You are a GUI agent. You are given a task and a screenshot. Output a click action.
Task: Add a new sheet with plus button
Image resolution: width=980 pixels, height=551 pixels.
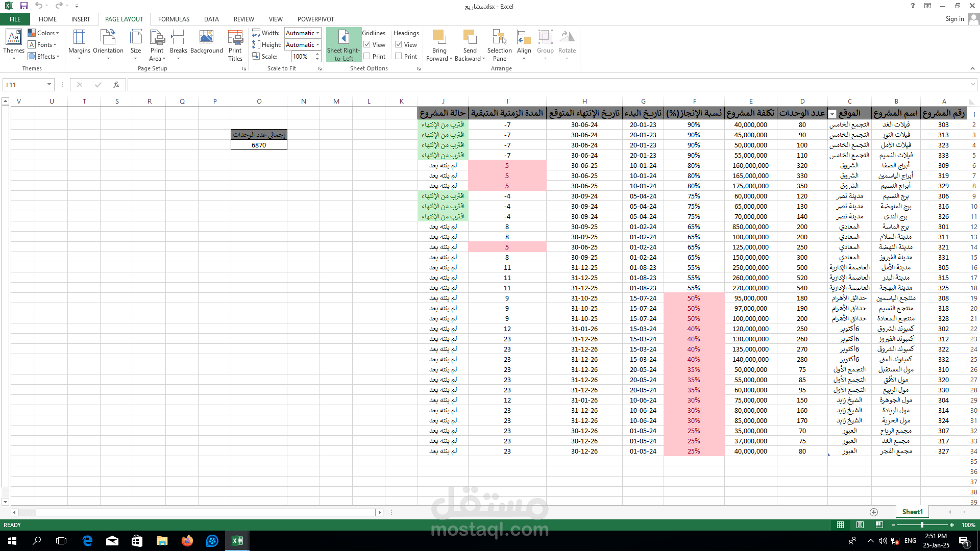point(874,512)
